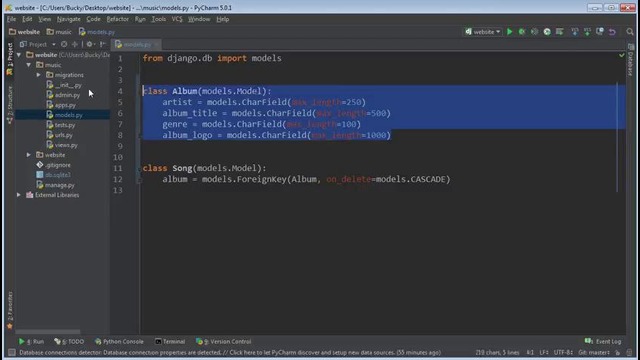Image resolution: width=640 pixels, height=360 pixels.
Task: Open the Tools menu
Action: tap(158, 19)
